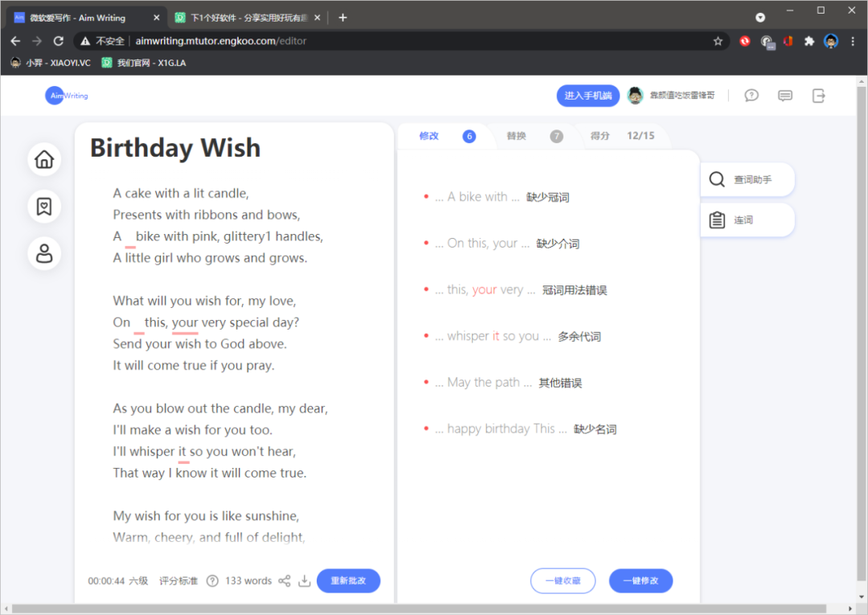Image resolution: width=868 pixels, height=615 pixels.
Task: Reload the page with refresh icon
Action: (x=58, y=41)
